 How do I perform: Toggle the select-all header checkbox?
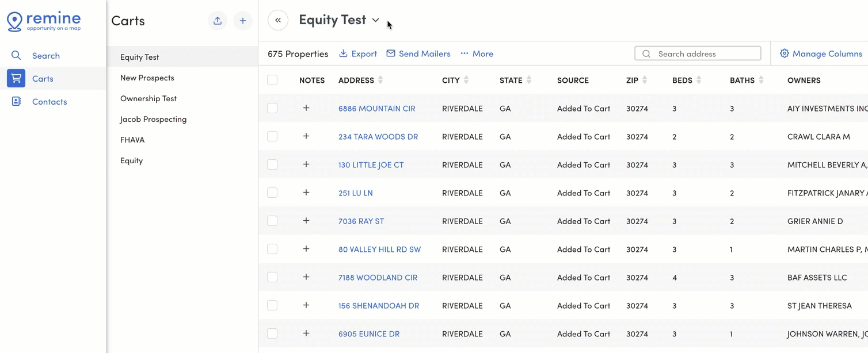(272, 80)
